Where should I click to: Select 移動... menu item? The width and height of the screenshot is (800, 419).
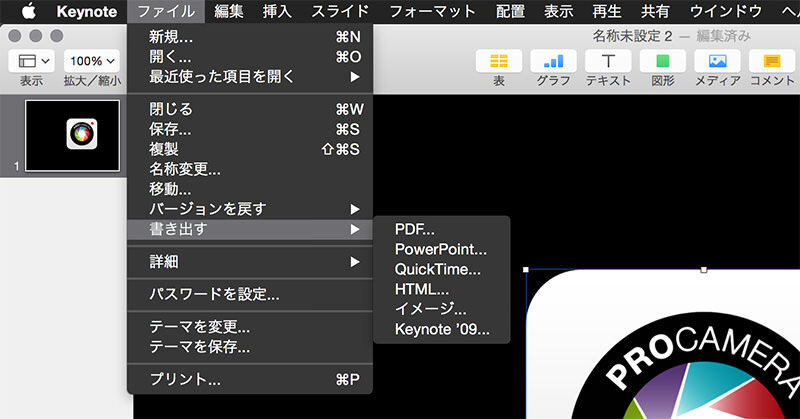250,189
